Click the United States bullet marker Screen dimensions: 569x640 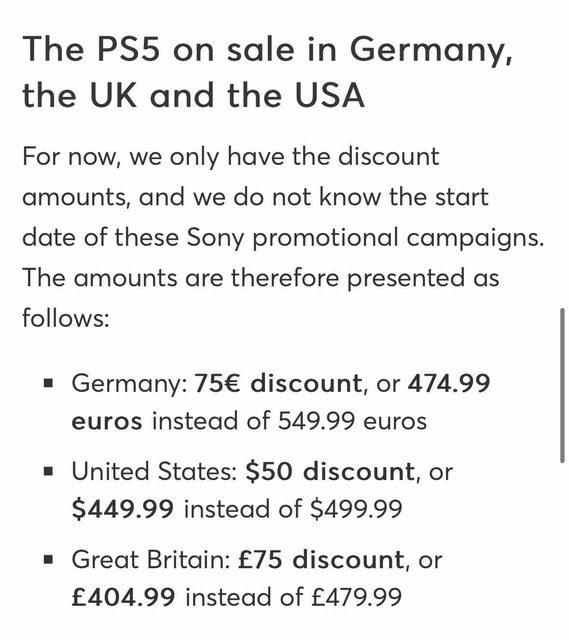coord(49,471)
